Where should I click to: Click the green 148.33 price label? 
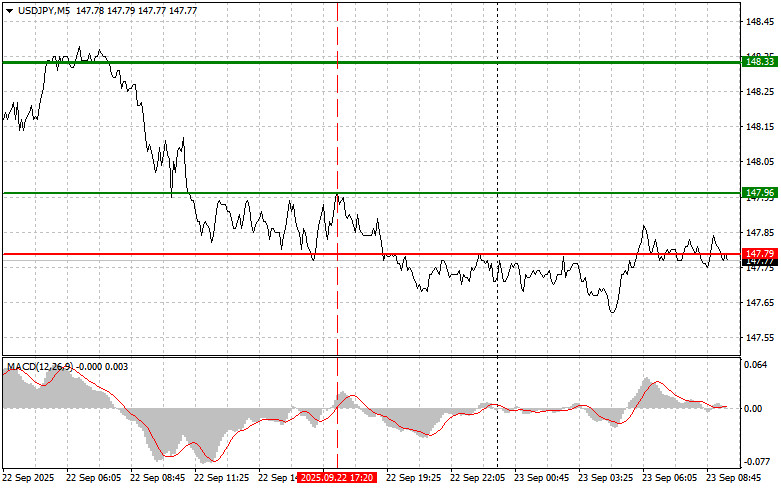[755, 62]
